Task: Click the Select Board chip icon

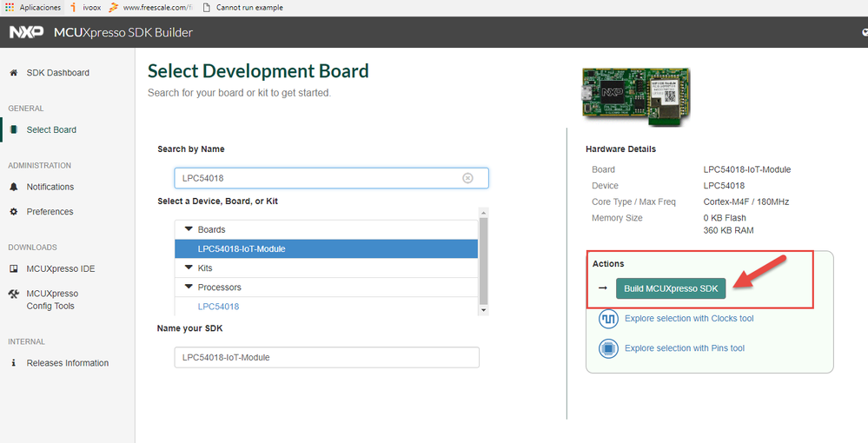Action: click(13, 129)
